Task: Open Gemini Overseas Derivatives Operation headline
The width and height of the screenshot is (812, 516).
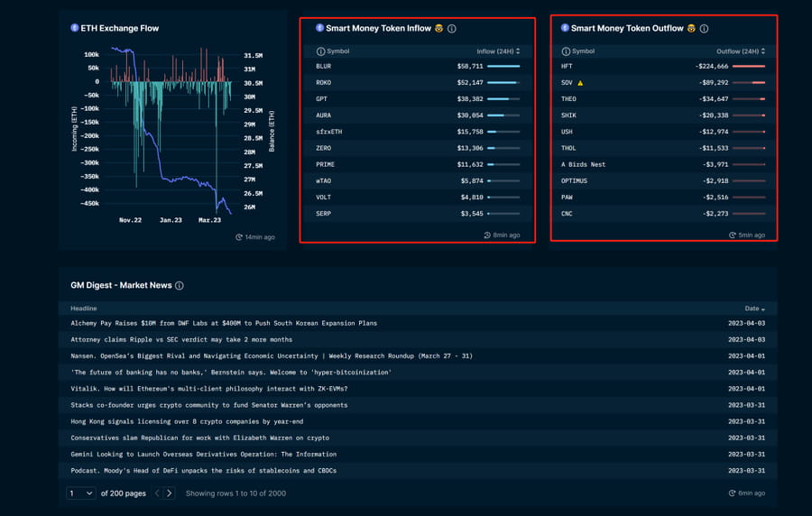Action: coord(204,455)
